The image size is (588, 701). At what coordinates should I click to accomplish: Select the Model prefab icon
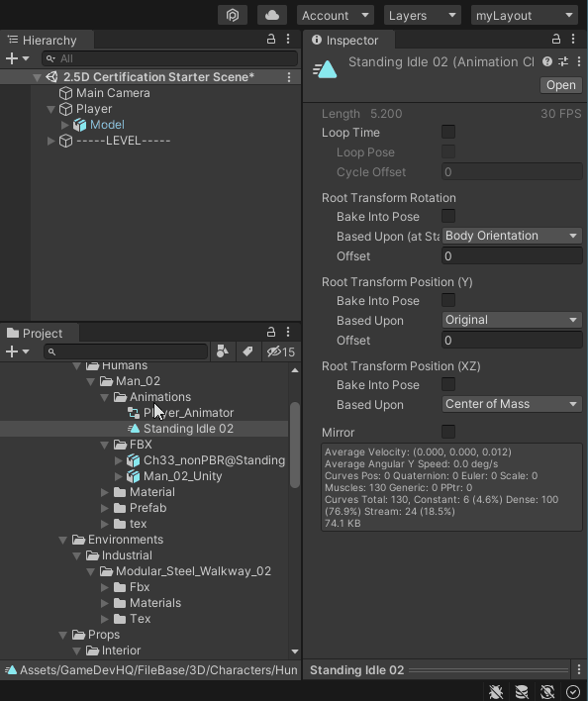click(x=79, y=125)
